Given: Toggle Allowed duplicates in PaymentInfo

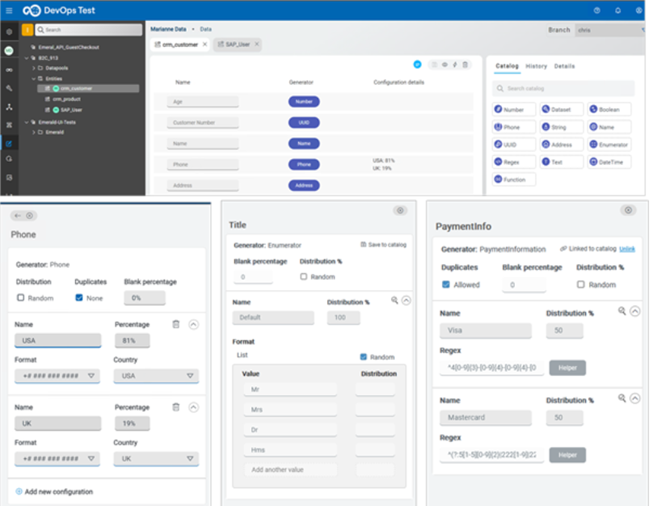Looking at the screenshot, I should point(446,284).
